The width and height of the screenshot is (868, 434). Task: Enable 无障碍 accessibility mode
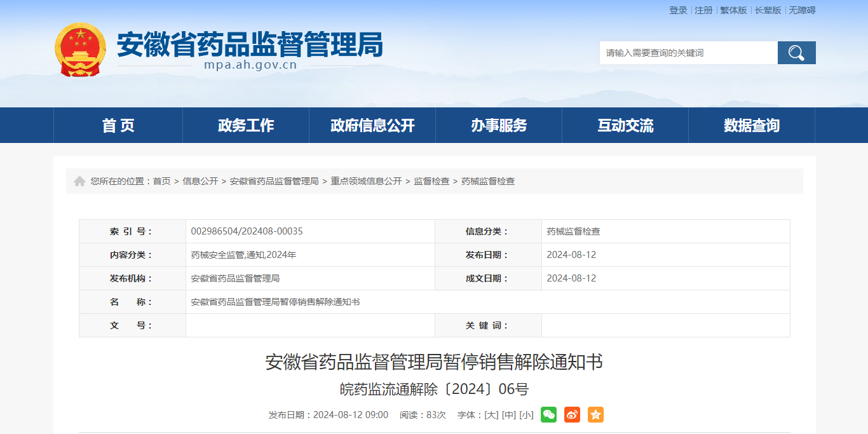pos(802,10)
